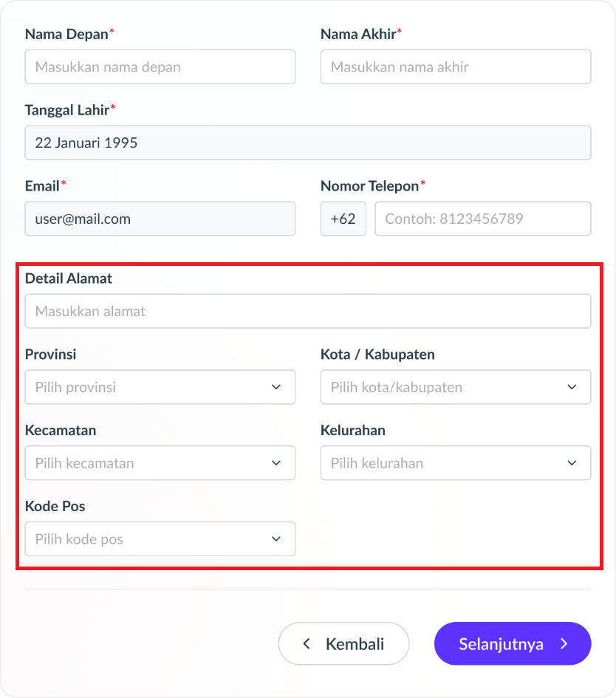Select the Tanggal Lahir date field

[x=308, y=143]
